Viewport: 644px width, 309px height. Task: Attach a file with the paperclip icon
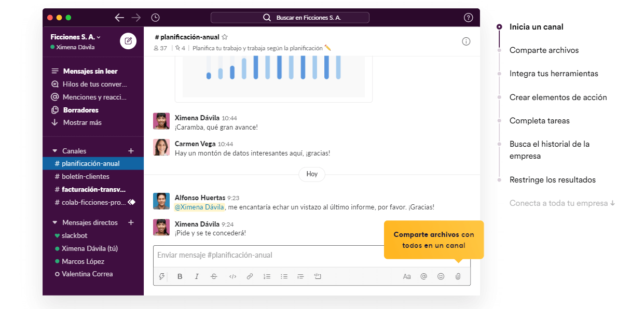coord(457,276)
